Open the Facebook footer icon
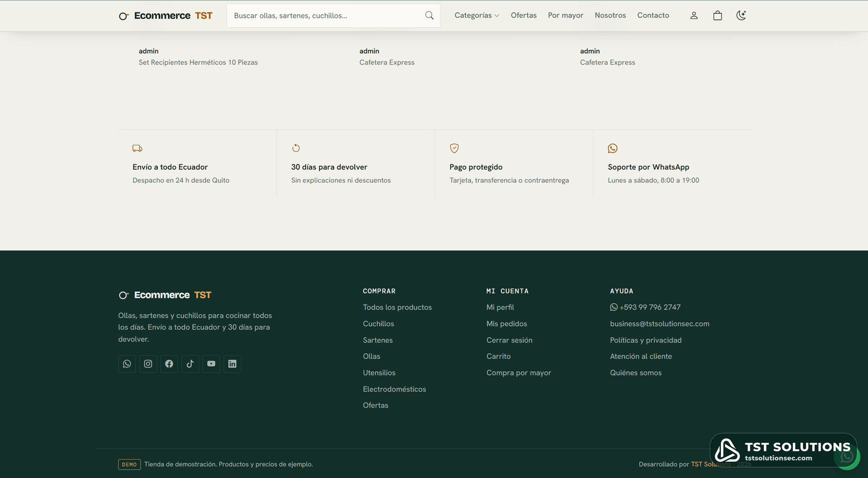The image size is (868, 478). pos(169,364)
